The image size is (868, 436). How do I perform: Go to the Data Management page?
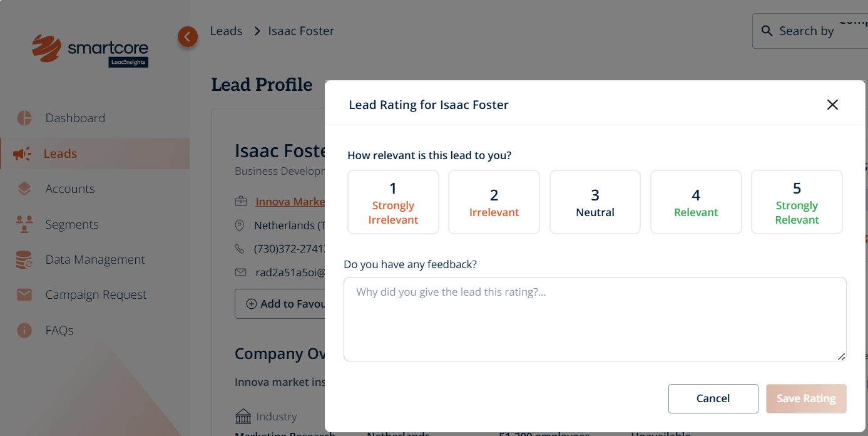click(x=95, y=259)
